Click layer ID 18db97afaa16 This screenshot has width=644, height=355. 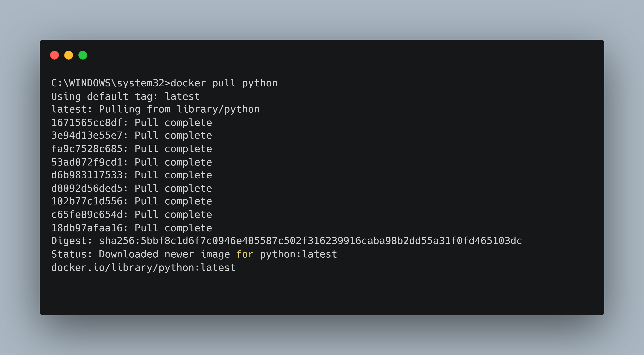tap(87, 228)
